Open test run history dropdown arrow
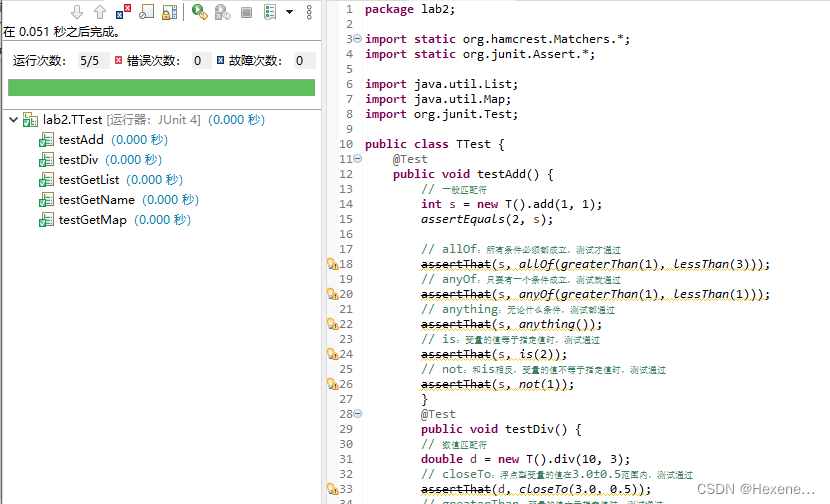This screenshot has height=504, width=830. (290, 12)
